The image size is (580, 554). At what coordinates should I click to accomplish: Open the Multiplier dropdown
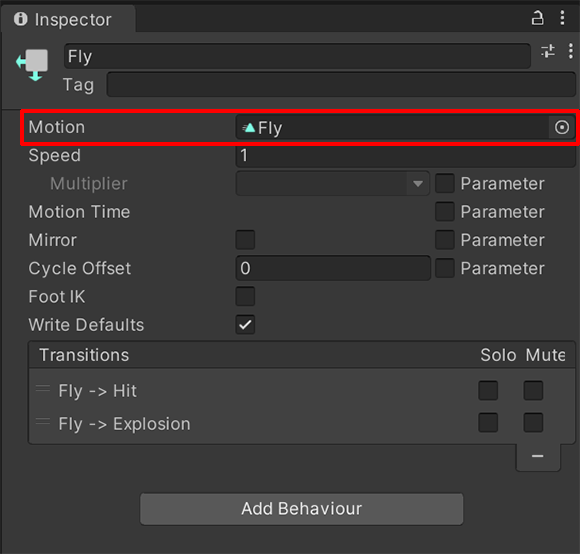point(333,183)
